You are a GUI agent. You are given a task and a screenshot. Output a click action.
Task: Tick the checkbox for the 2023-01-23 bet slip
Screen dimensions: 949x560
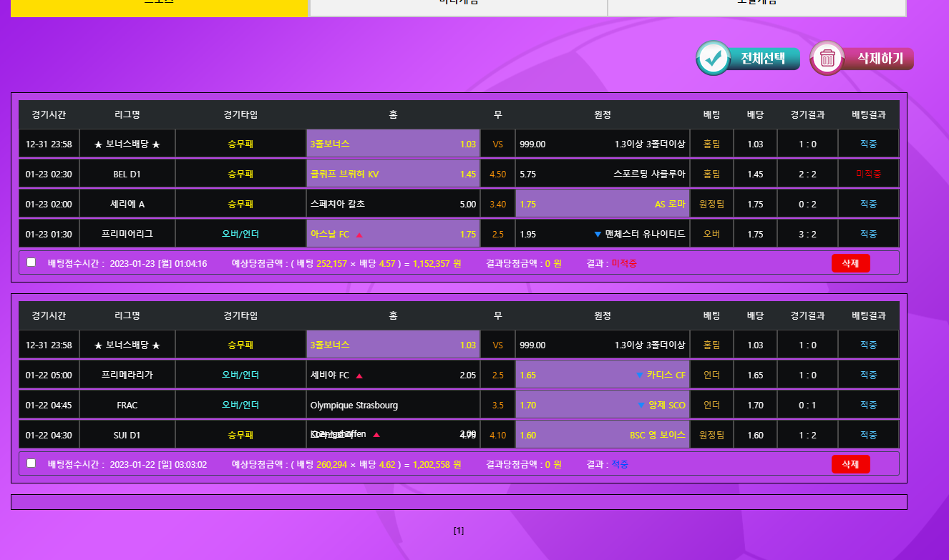click(x=31, y=262)
